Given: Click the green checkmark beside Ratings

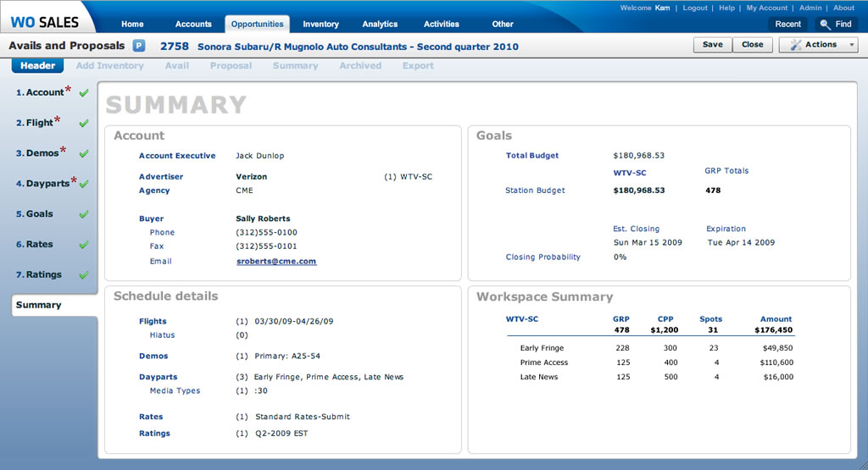Looking at the screenshot, I should [84, 275].
